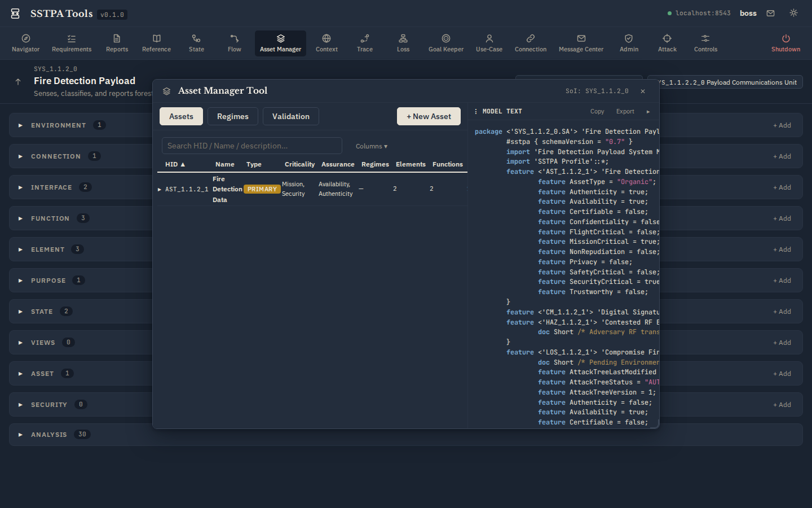
Task: Navigate up with the arrow beside Fire Detection Payload
Action: (18, 82)
